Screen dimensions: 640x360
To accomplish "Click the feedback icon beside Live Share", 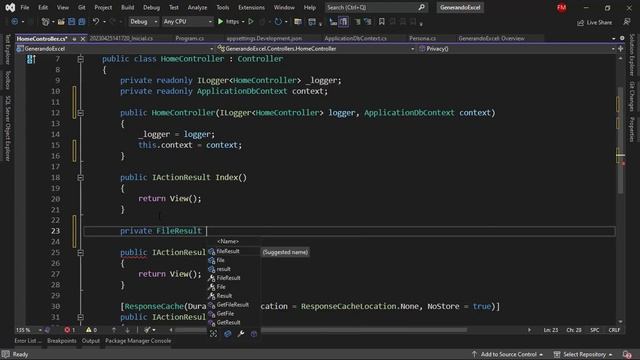I will [x=627, y=22].
